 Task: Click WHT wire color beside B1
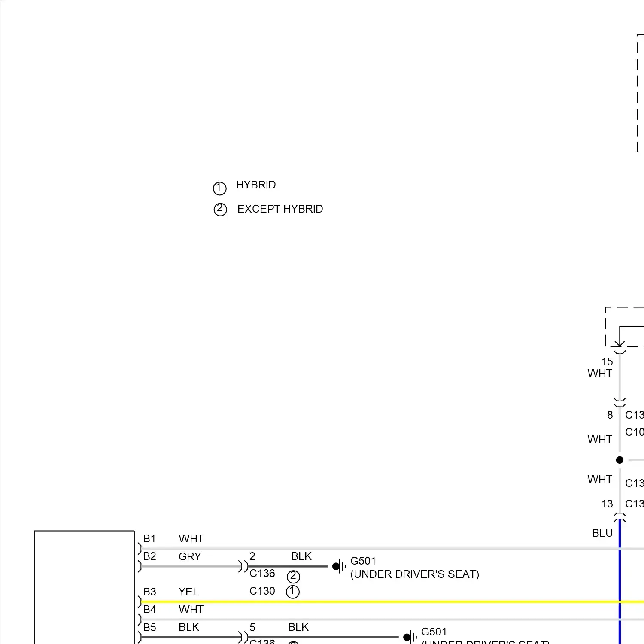[191, 538]
